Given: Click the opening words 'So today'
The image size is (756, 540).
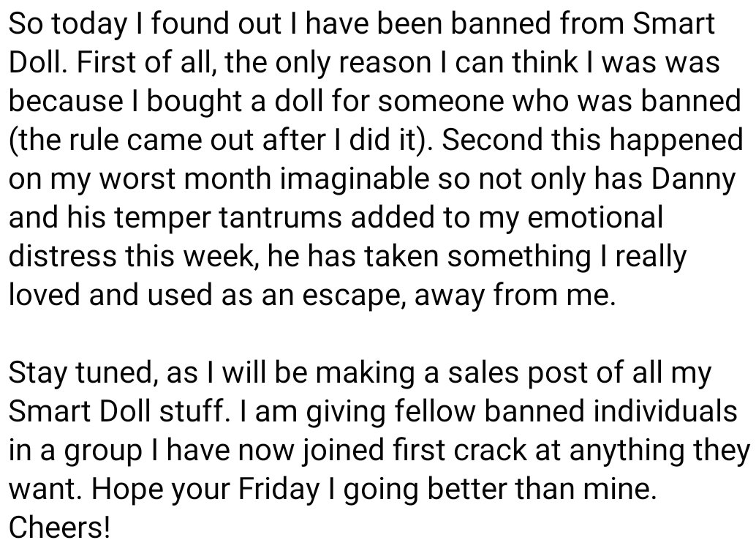Looking at the screenshot, I should (67, 24).
